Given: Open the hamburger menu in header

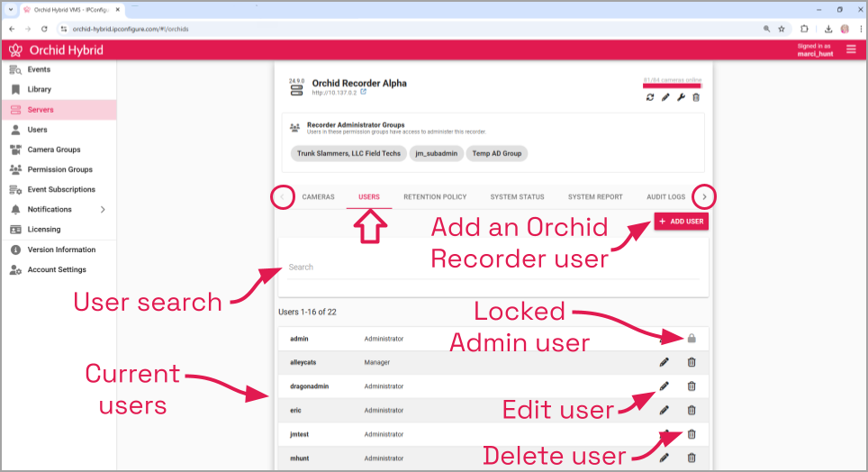Looking at the screenshot, I should [851, 50].
